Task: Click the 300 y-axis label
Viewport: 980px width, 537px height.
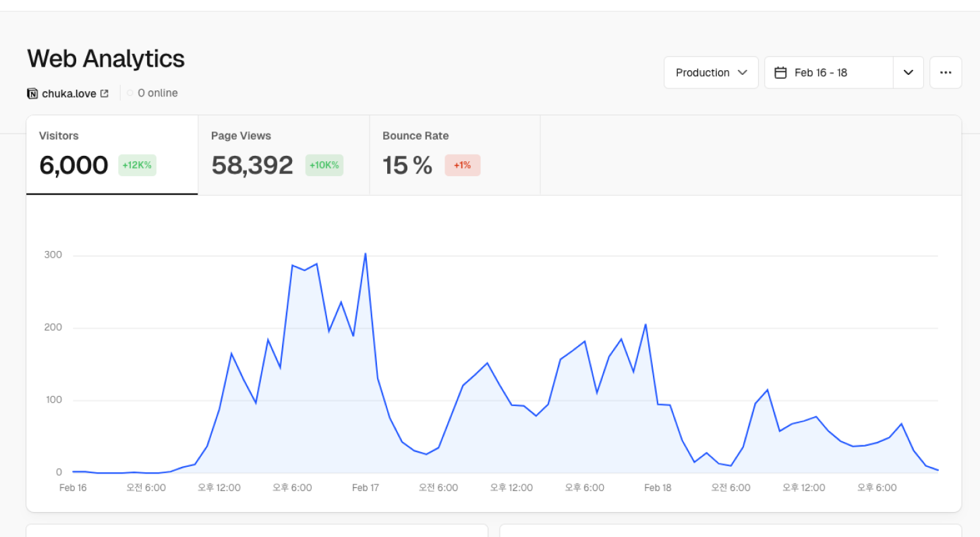Action: coord(53,255)
